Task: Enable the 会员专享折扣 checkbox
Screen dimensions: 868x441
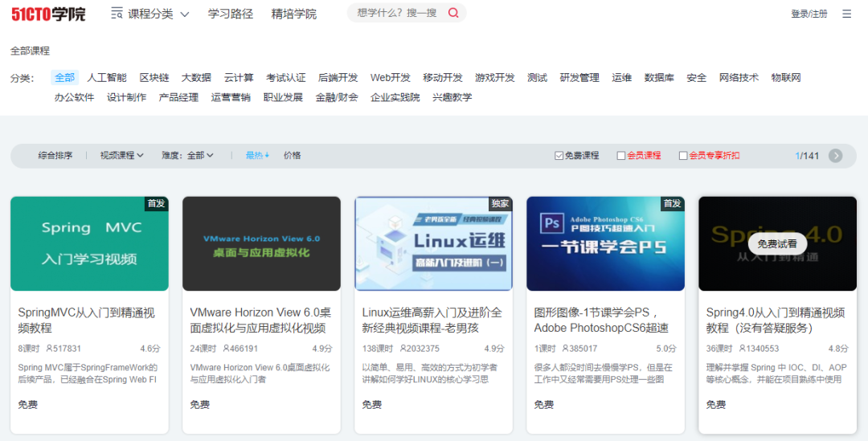Action: [683, 156]
